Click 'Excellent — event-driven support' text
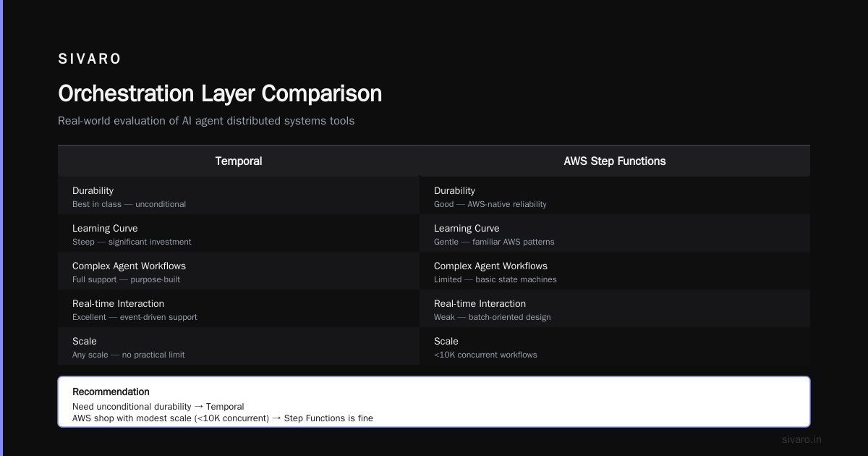The width and height of the screenshot is (868, 456). [135, 317]
